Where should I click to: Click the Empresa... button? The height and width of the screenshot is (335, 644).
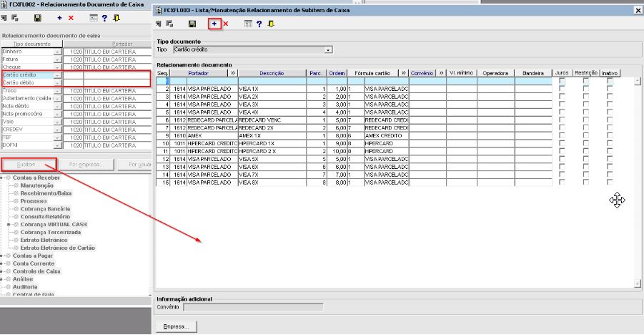click(x=177, y=327)
